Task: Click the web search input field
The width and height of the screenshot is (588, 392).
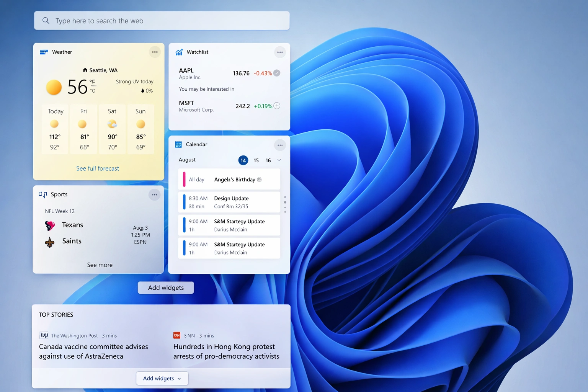Action: point(153,20)
